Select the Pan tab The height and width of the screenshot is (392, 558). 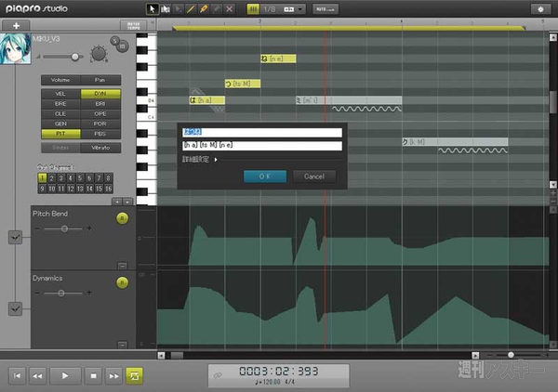pyautogui.click(x=100, y=80)
